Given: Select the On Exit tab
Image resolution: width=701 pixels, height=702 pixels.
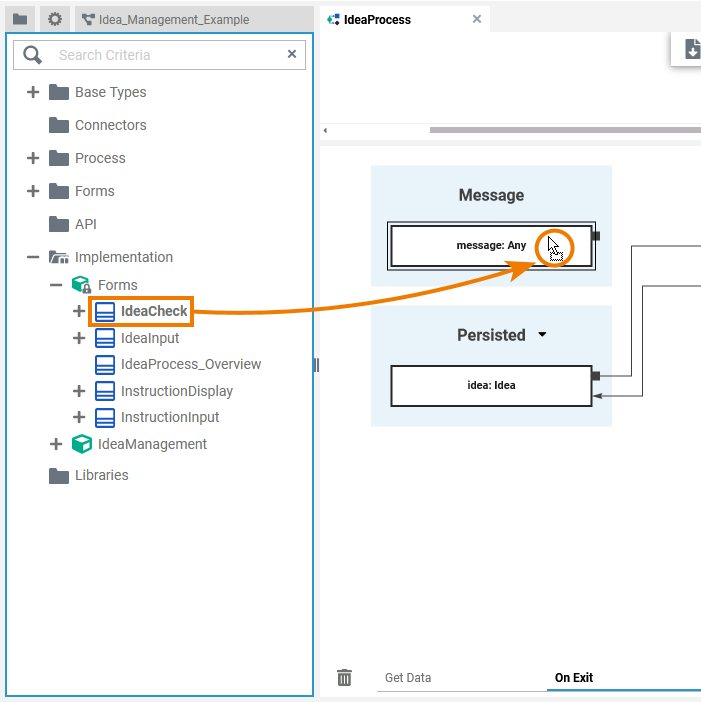Looking at the screenshot, I should pyautogui.click(x=574, y=678).
